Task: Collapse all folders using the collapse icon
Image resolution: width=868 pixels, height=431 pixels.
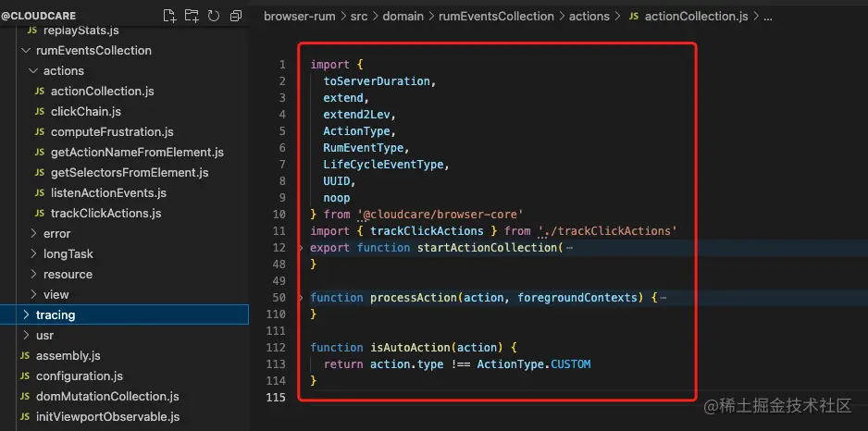Action: point(236,16)
